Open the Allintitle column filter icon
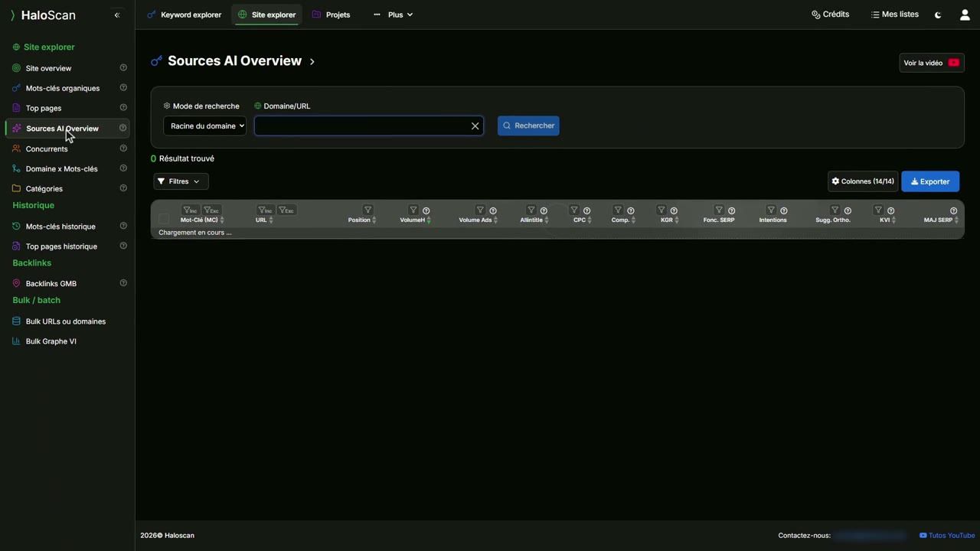Viewport: 980px width, 551px height. pos(531,210)
